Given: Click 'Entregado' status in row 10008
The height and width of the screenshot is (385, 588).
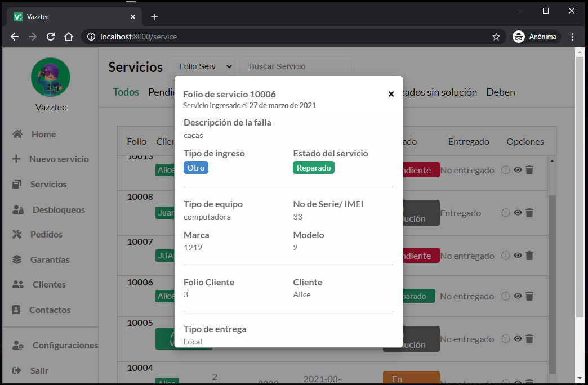Looking at the screenshot, I should (460, 213).
